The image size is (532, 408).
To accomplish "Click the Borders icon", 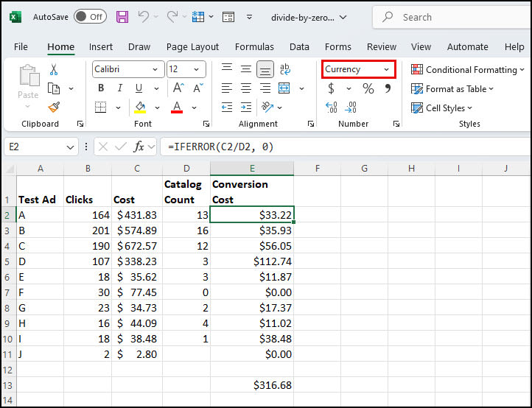I will [100, 108].
